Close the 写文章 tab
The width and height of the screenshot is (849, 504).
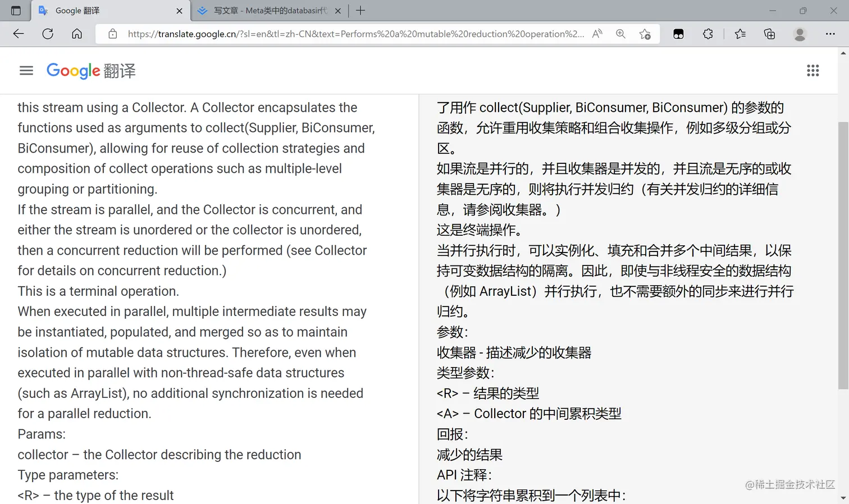coord(337,11)
